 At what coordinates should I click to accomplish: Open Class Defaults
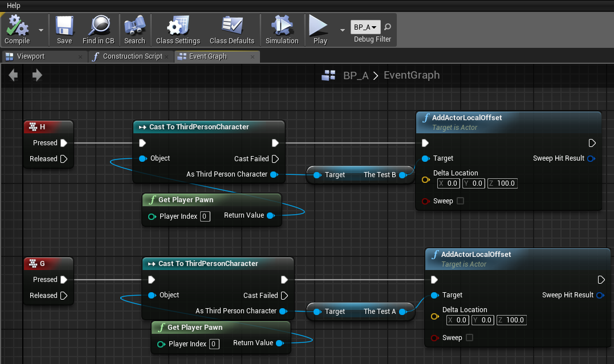[232, 30]
